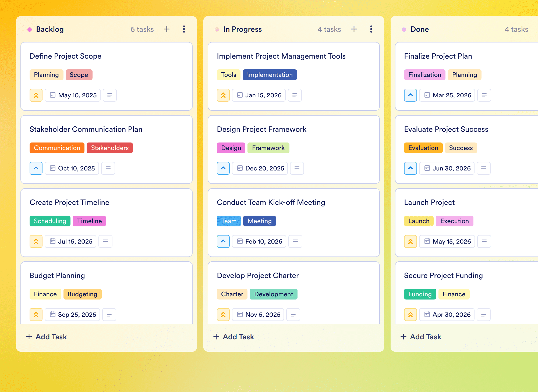538x392 pixels.
Task: Open the Apr 30, 2026 due date
Action: click(447, 315)
